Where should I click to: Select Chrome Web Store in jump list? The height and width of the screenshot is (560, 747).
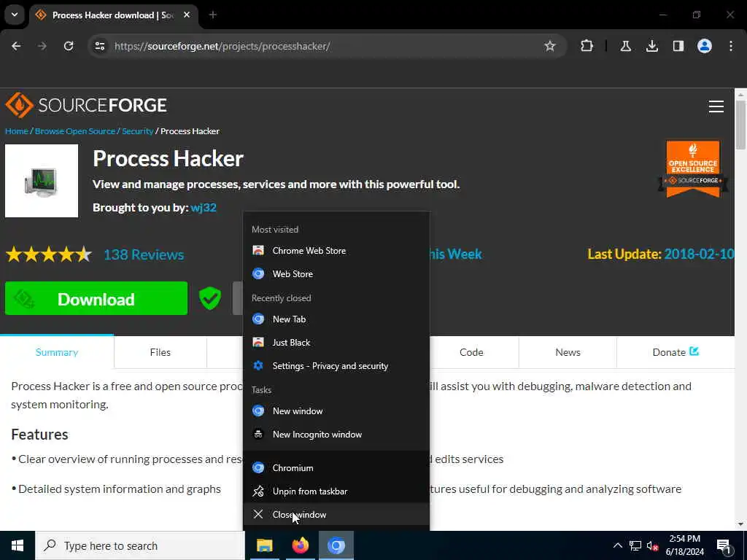336,251
